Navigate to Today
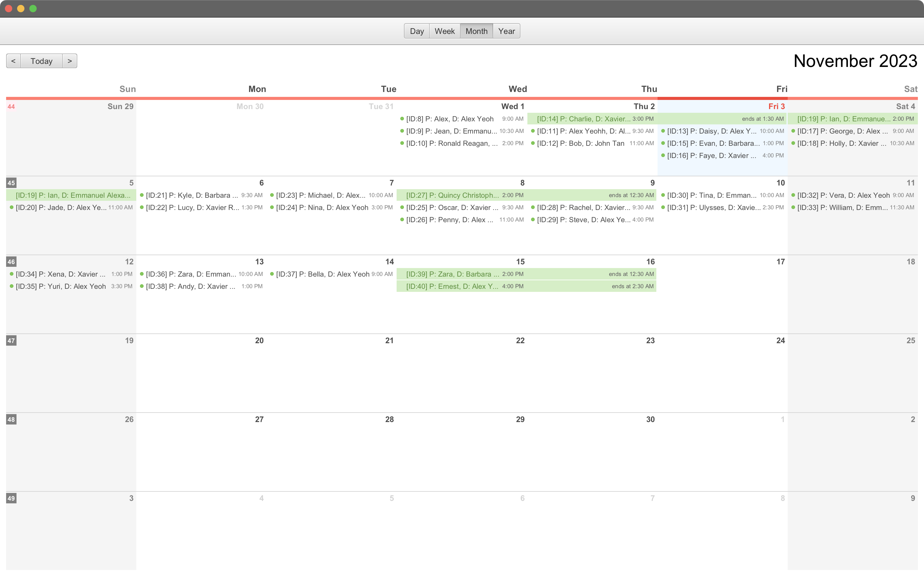Screen dimensions: 924x577 [x=41, y=61]
